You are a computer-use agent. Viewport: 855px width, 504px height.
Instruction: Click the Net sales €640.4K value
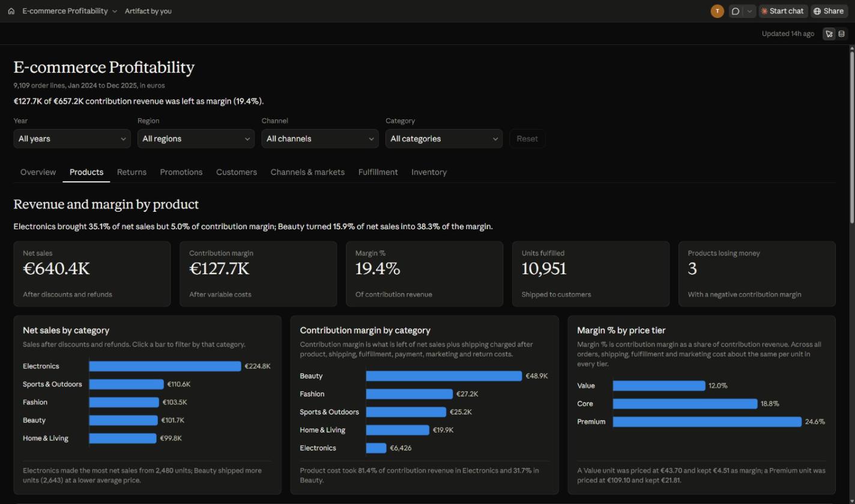click(x=56, y=269)
